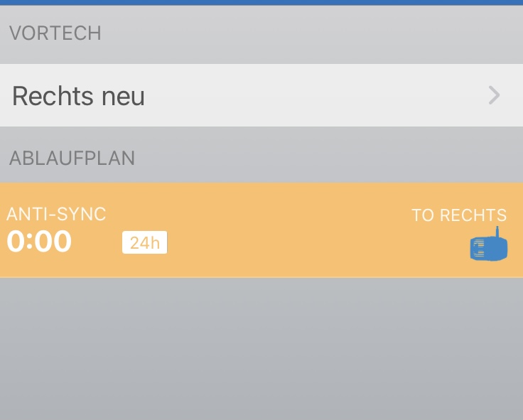The image size is (523, 420).
Task: Tap the 'h' in the 24h badge
Action: click(156, 243)
